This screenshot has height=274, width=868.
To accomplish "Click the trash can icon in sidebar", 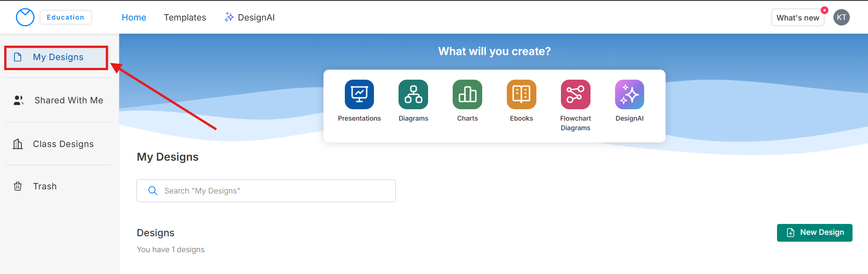I will 18,186.
